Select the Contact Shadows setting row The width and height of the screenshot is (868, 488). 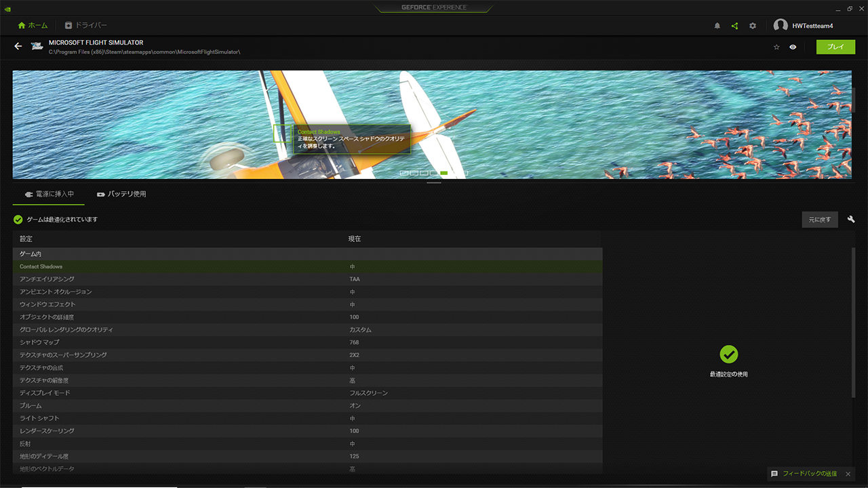point(307,266)
